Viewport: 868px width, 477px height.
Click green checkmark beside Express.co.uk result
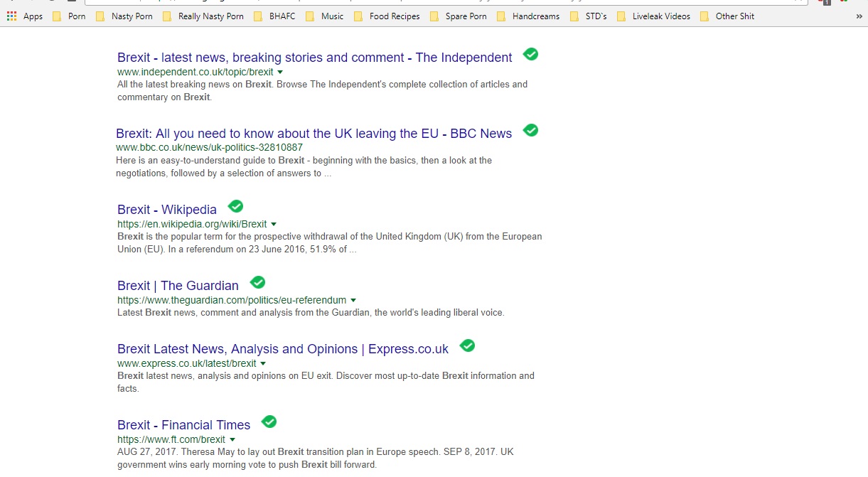click(x=467, y=345)
